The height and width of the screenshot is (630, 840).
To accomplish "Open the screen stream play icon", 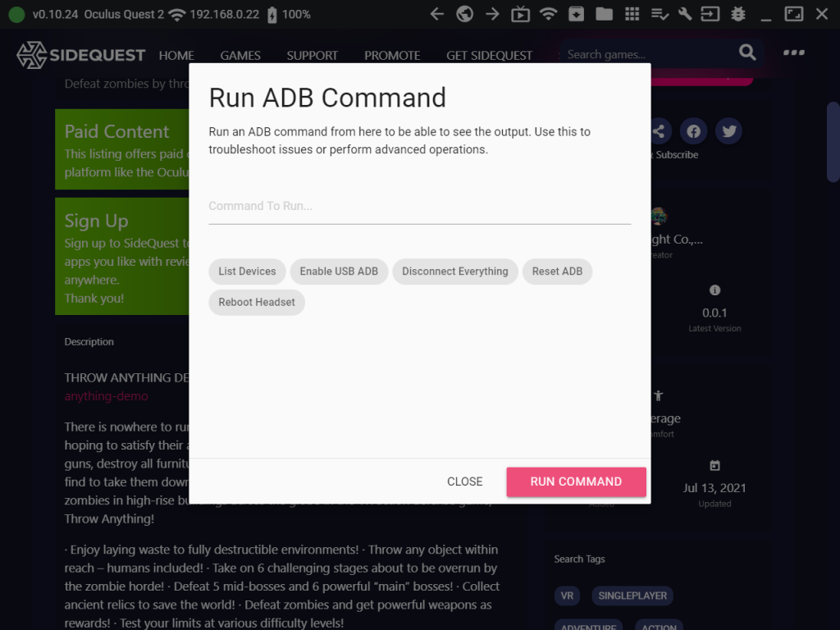I will pos(520,14).
